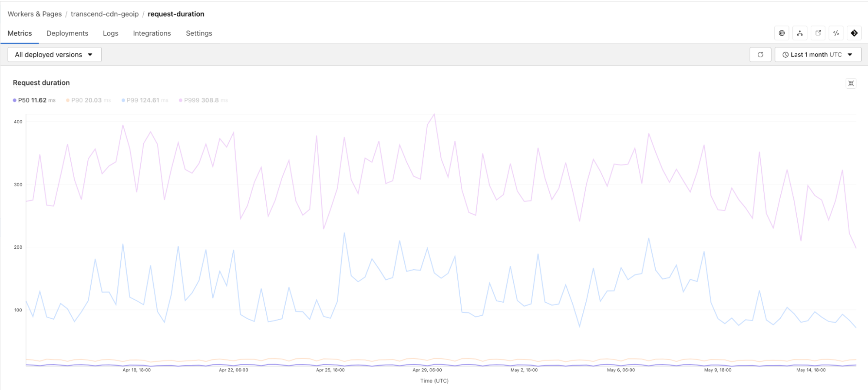
Task: Click the Apr 29, 06:00 axis label
Action: 427,370
